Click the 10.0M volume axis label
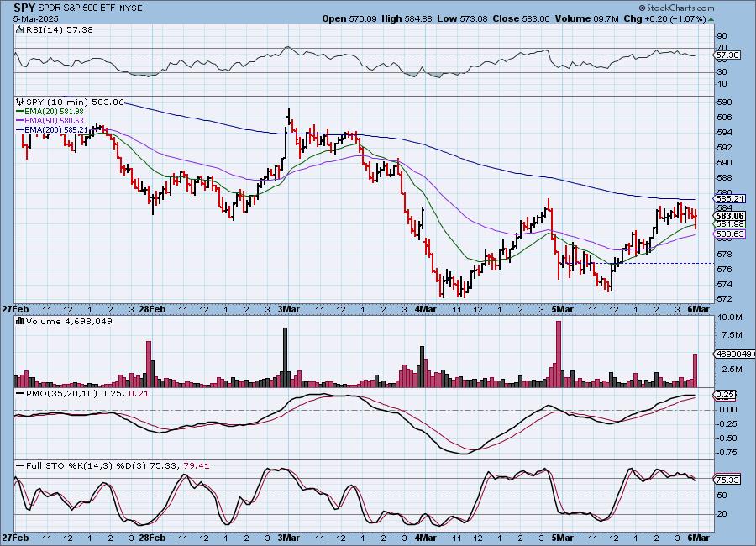This screenshot has width=756, height=546. (729, 318)
